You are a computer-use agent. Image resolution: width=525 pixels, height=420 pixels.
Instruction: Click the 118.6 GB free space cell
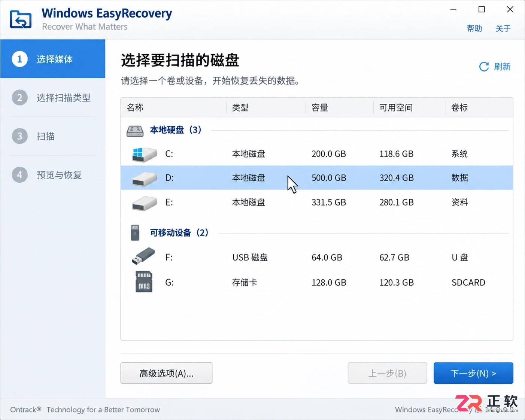coord(397,154)
